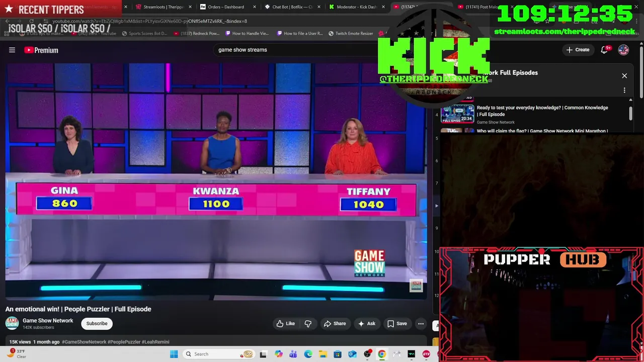Click the YouTube page vertical scrollbar
This screenshot has width=644, height=362.
641,73
